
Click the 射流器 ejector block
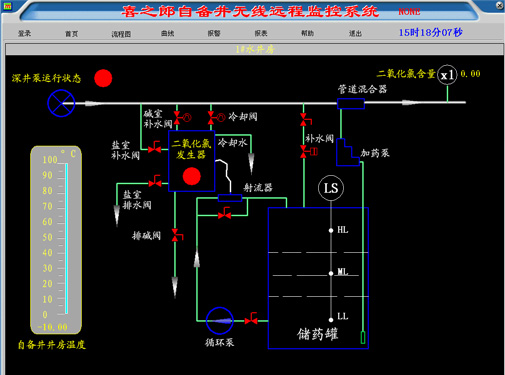(230, 198)
